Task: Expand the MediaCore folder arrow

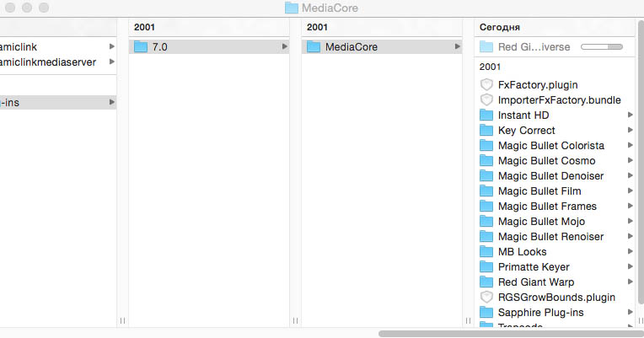Action: [x=458, y=47]
